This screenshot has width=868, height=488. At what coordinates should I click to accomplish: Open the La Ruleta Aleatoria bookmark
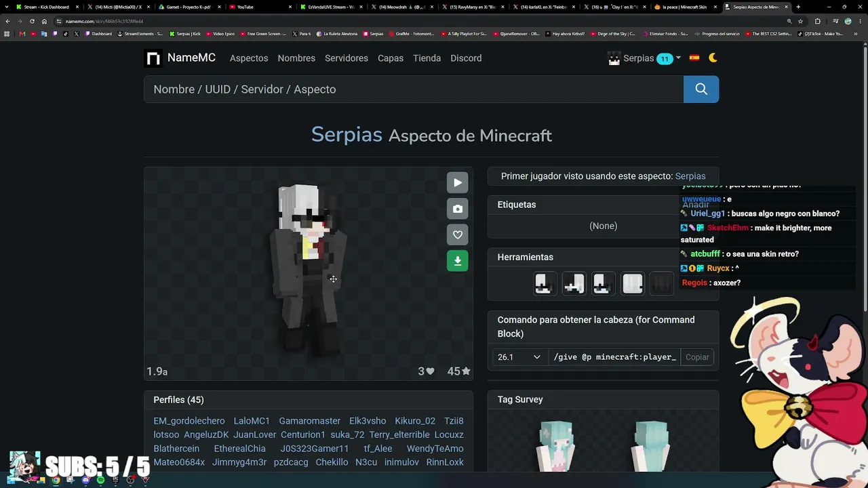[336, 34]
